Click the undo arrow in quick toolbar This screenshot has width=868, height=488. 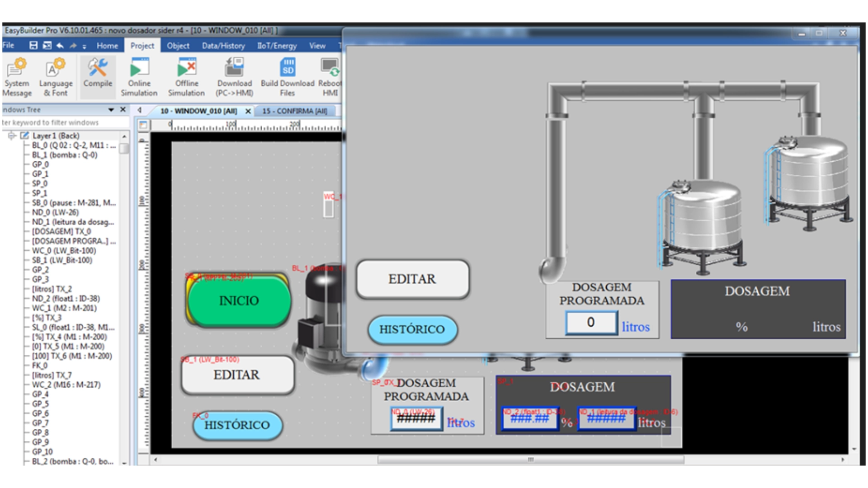click(x=60, y=45)
